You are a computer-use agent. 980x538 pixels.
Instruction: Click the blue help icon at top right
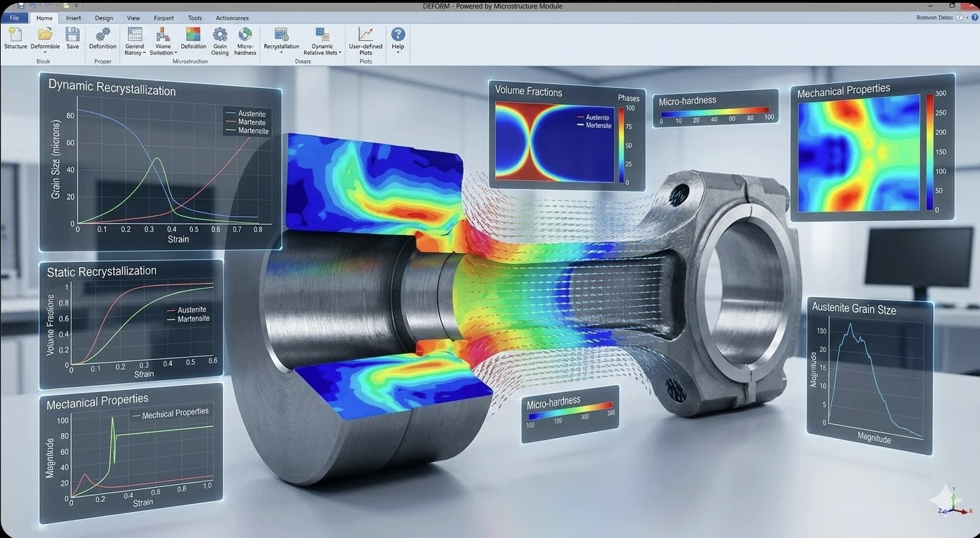[x=974, y=17]
